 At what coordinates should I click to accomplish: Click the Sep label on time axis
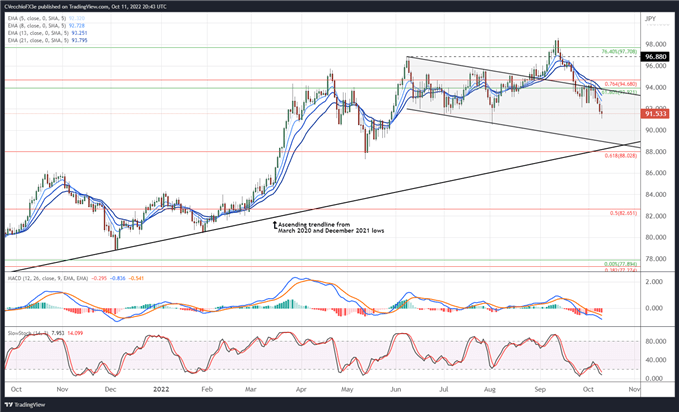(x=540, y=389)
